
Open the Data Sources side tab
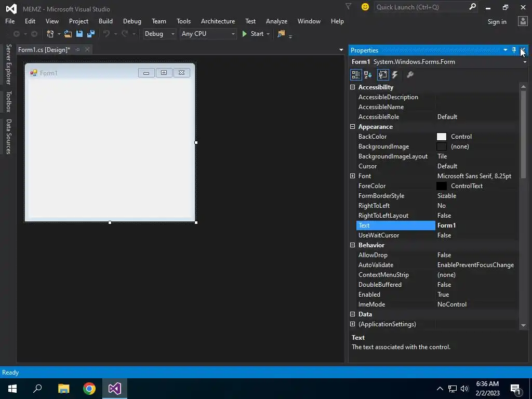pos(8,137)
